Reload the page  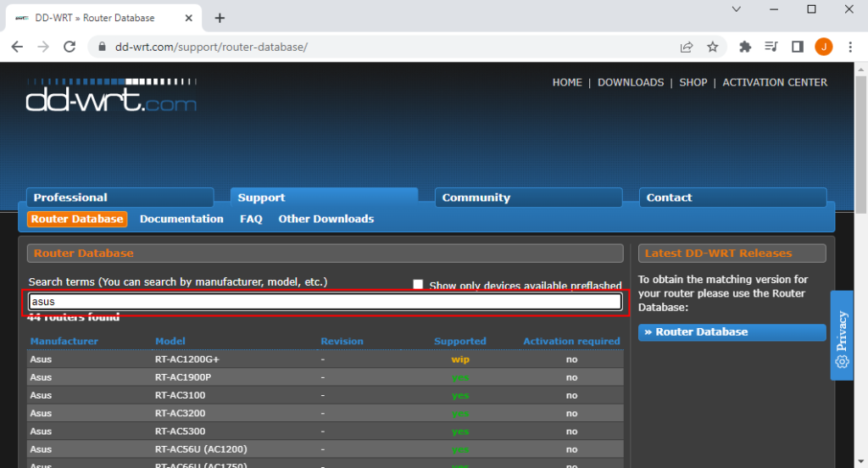coord(70,47)
